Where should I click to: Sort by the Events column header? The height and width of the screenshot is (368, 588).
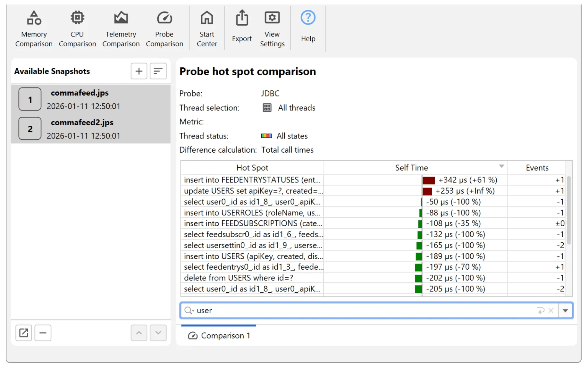(x=537, y=168)
